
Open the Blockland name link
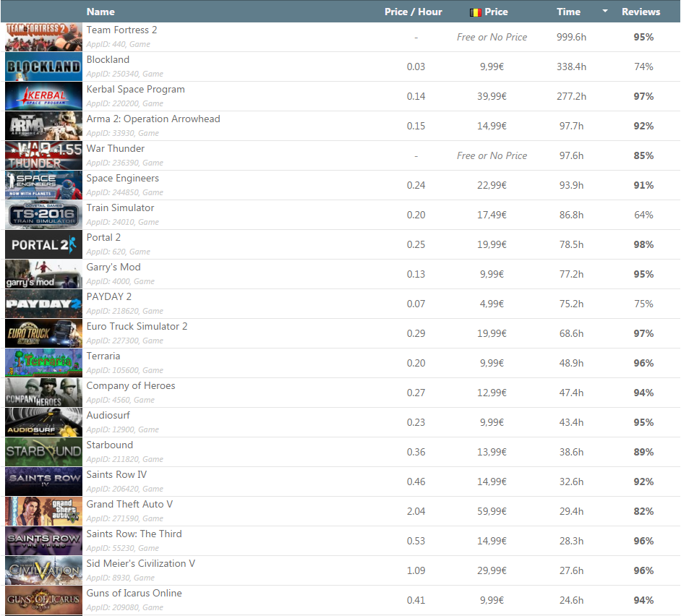click(x=108, y=59)
